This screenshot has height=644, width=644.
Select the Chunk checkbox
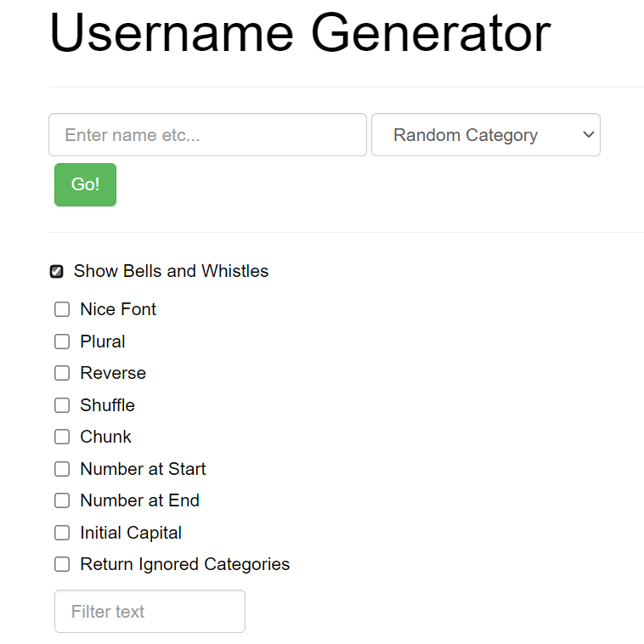coord(62,437)
